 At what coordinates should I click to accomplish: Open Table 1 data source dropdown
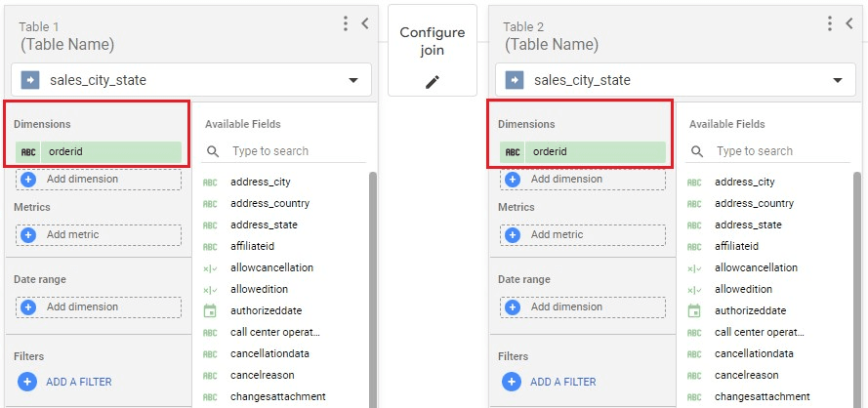pyautogui.click(x=352, y=80)
